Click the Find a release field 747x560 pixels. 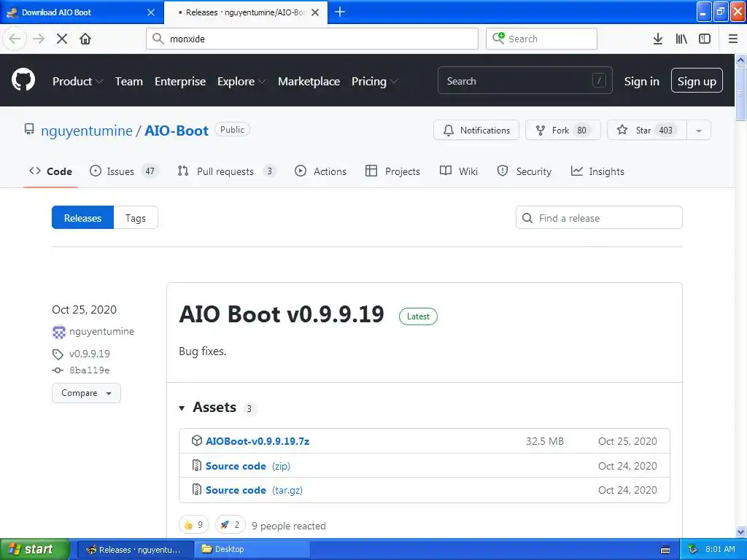(x=600, y=217)
